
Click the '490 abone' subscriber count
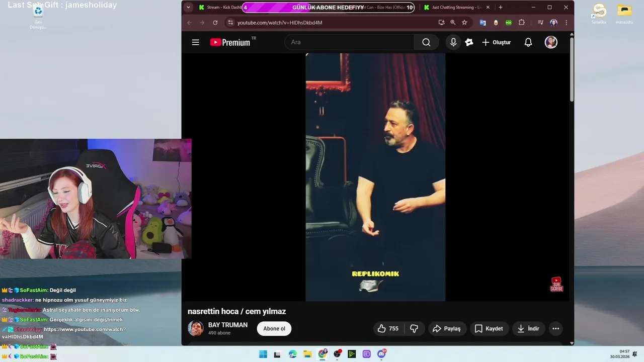[219, 333]
